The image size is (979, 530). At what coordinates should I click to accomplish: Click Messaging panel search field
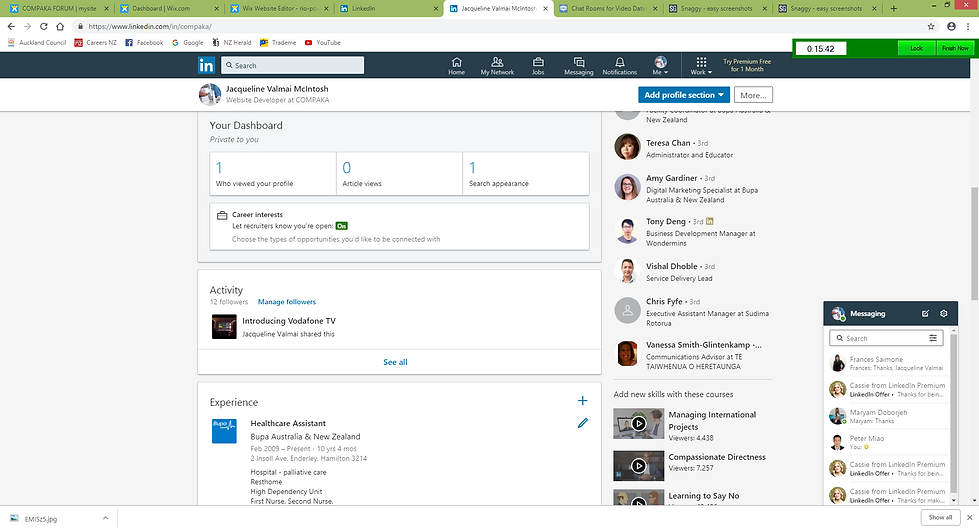(885, 338)
